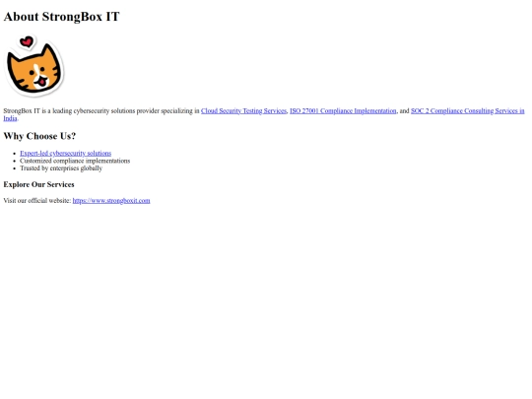This screenshot has height=399, width=532.
Task: Click the red heart above the cat
Action: point(27,41)
